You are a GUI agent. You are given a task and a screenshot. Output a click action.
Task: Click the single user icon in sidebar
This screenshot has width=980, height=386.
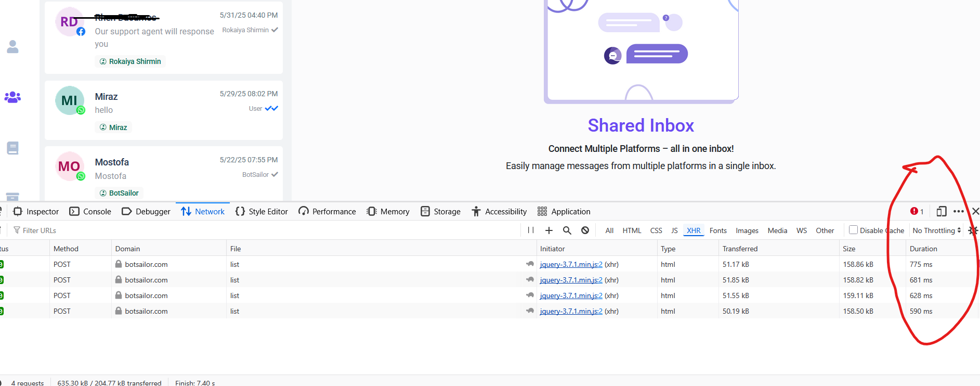[x=12, y=47]
